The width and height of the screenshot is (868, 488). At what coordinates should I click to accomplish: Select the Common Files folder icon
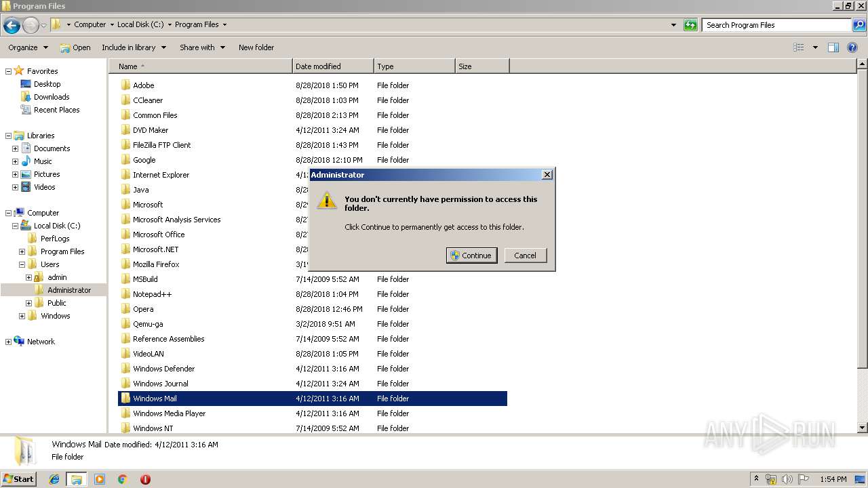(x=125, y=115)
